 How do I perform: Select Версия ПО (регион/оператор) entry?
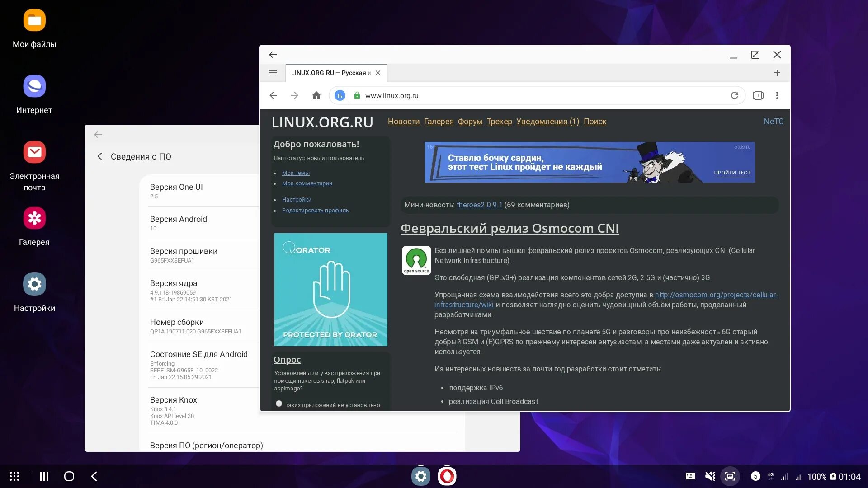point(302,443)
